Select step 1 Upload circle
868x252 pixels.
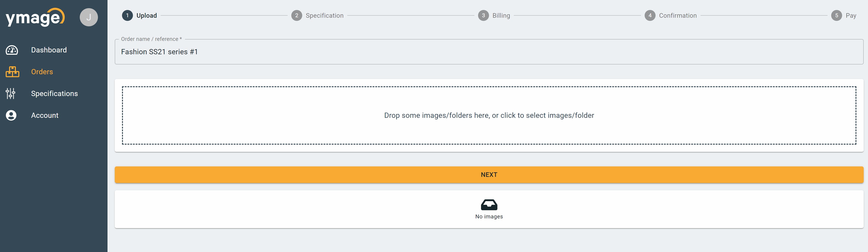pos(127,15)
